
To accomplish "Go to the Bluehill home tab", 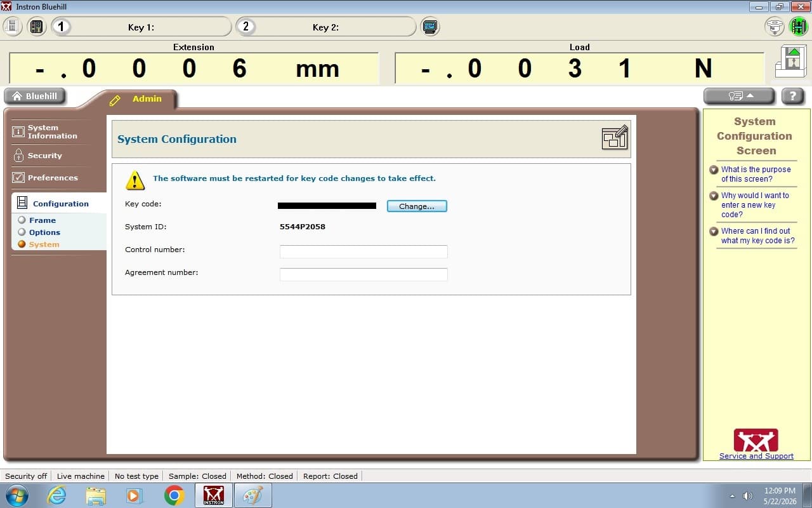I will [35, 96].
